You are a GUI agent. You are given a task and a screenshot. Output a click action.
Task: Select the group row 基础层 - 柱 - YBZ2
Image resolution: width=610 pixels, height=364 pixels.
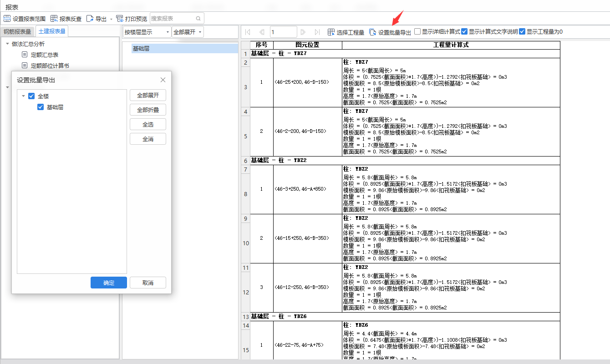tap(405, 160)
